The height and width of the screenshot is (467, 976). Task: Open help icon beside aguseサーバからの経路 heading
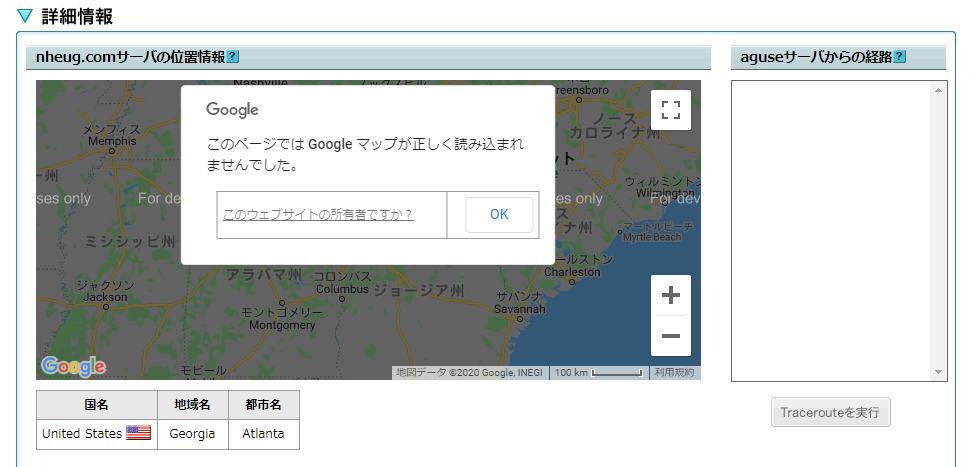[x=899, y=57]
